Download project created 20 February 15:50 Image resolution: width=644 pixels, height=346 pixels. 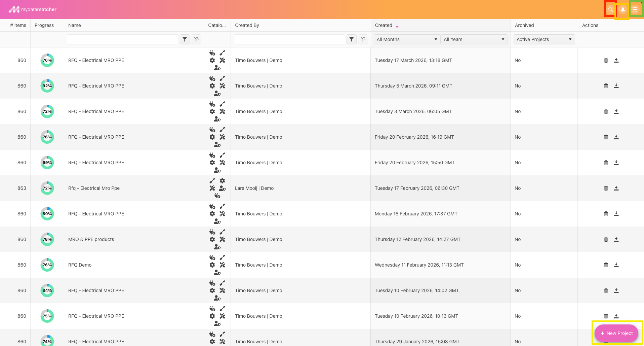click(x=616, y=163)
